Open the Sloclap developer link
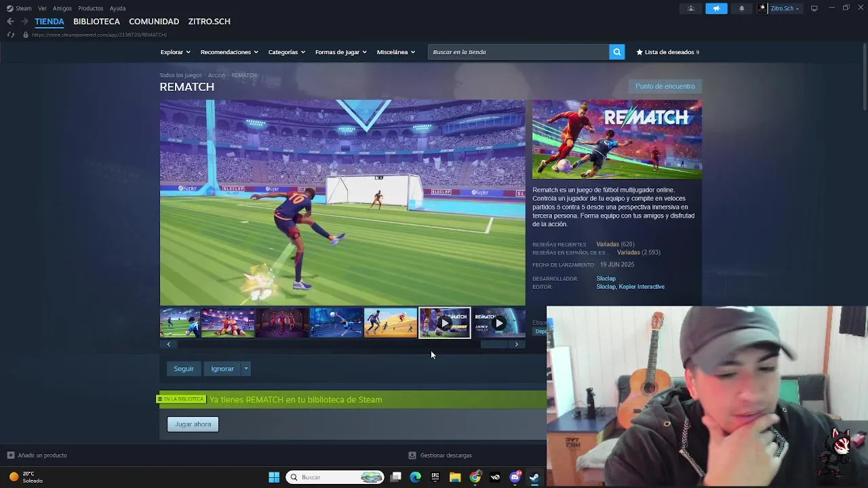The height and width of the screenshot is (488, 868). [x=606, y=279]
